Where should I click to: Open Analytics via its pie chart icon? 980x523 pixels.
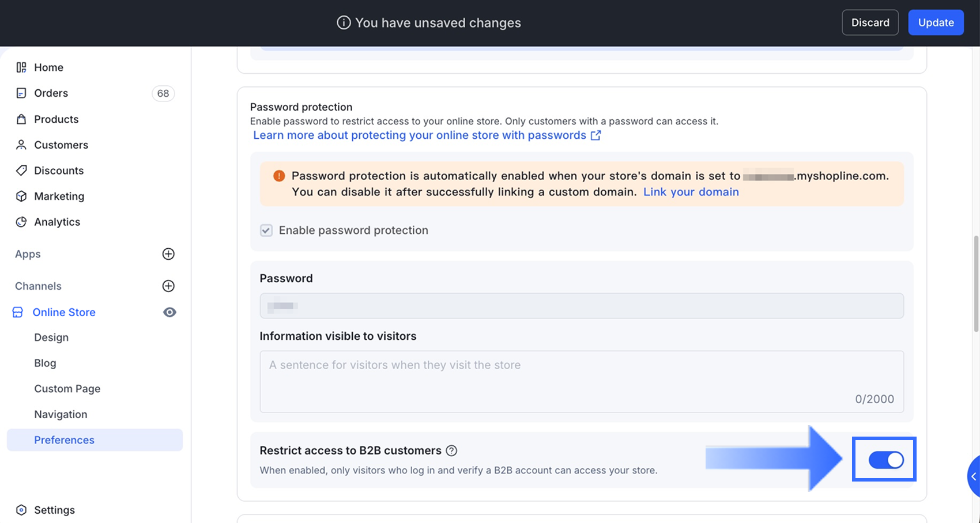[21, 222]
